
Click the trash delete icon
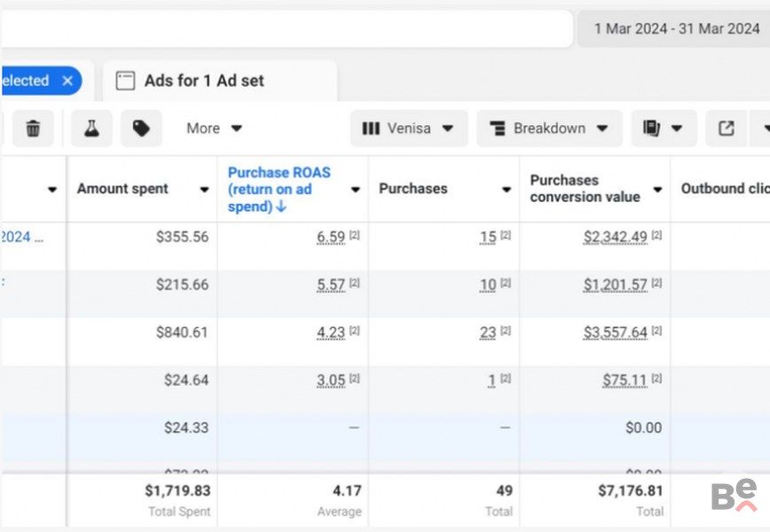tap(33, 129)
